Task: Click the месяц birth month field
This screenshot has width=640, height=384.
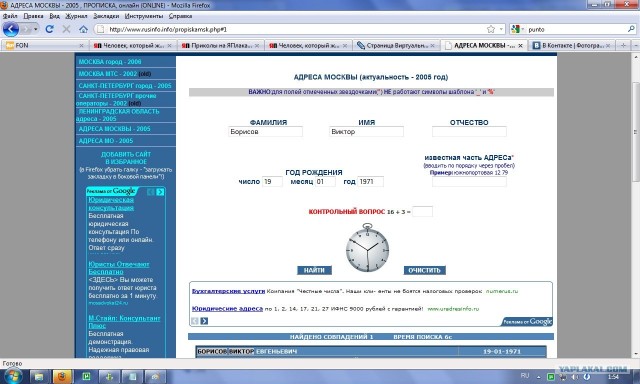Action: point(325,182)
